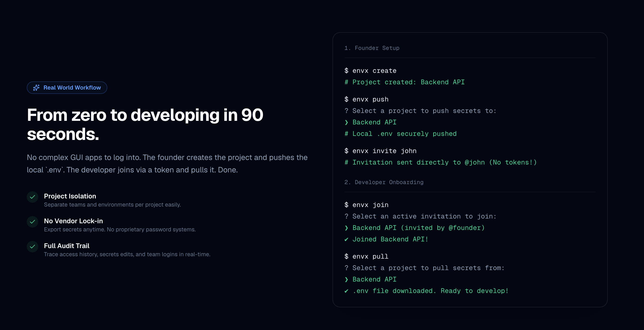Select the 'From zero to developing in 90 seconds.' heading
Viewport: 644px width, 330px height.
pyautogui.click(x=145, y=124)
